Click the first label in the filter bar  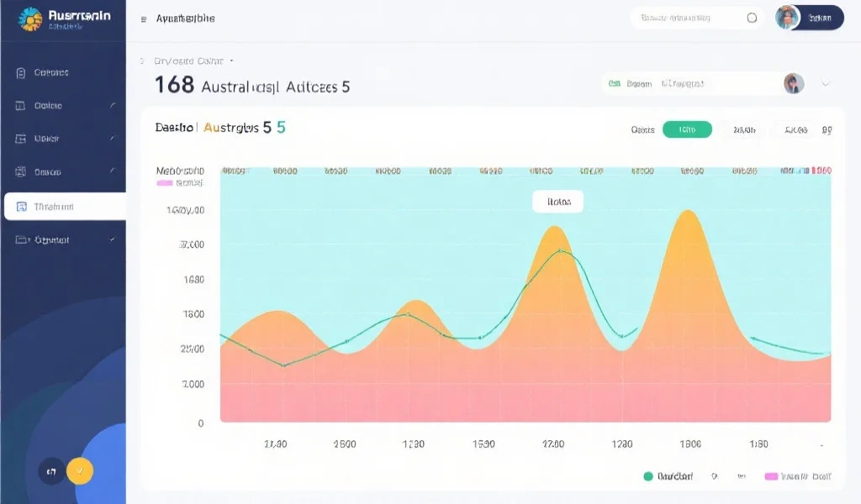pyautogui.click(x=639, y=84)
